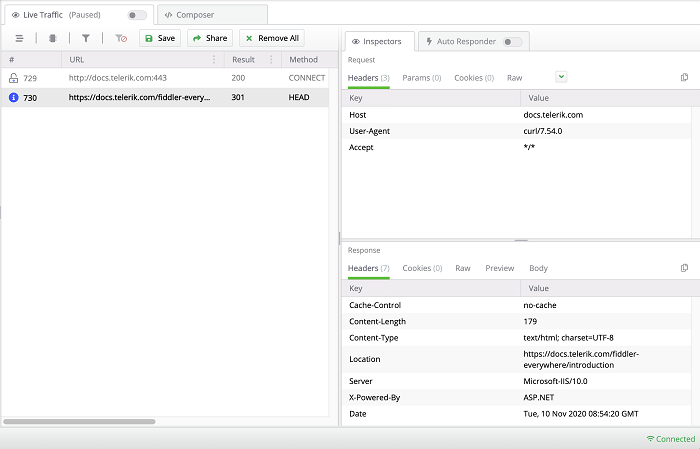Open Result column options menu
The image size is (700, 449).
pyautogui.click(x=271, y=59)
